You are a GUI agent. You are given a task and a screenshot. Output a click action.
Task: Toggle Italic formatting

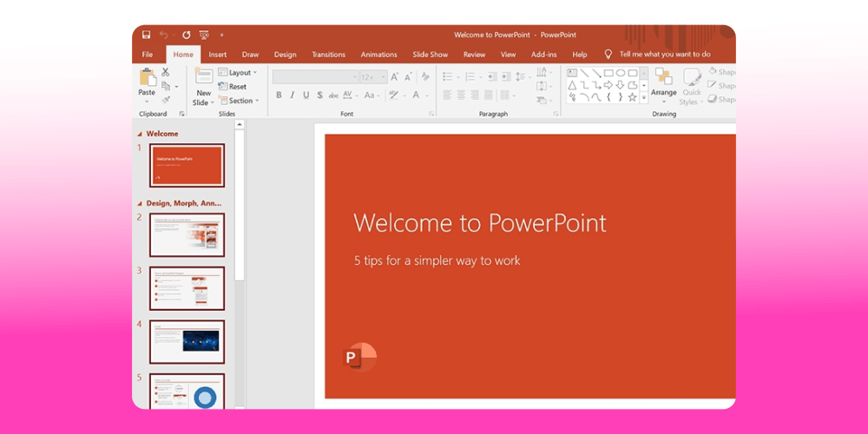[293, 95]
